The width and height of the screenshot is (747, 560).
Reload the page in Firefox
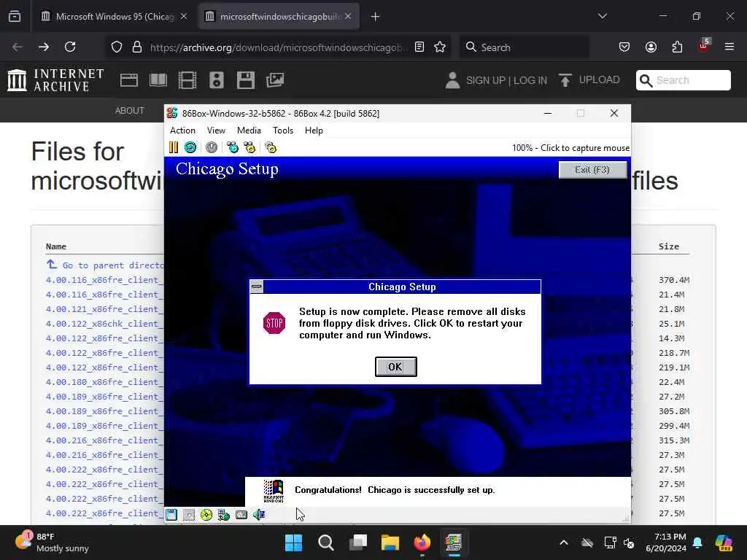70,47
